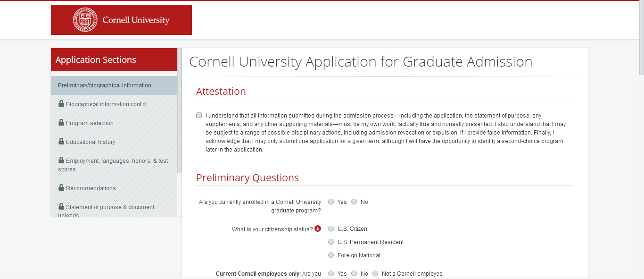The image size is (644, 279).
Task: Click lock icon beside Biographical information cont'd
Action: click(61, 104)
